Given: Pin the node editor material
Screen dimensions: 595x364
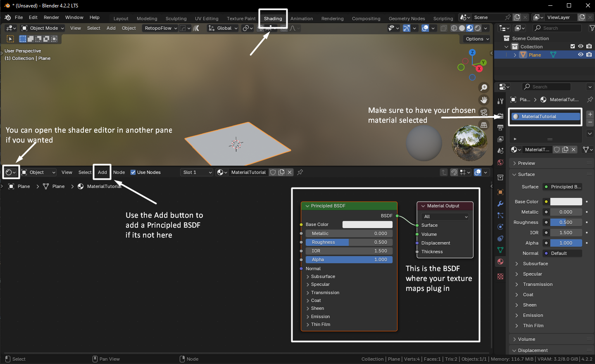Looking at the screenshot, I should coord(300,172).
